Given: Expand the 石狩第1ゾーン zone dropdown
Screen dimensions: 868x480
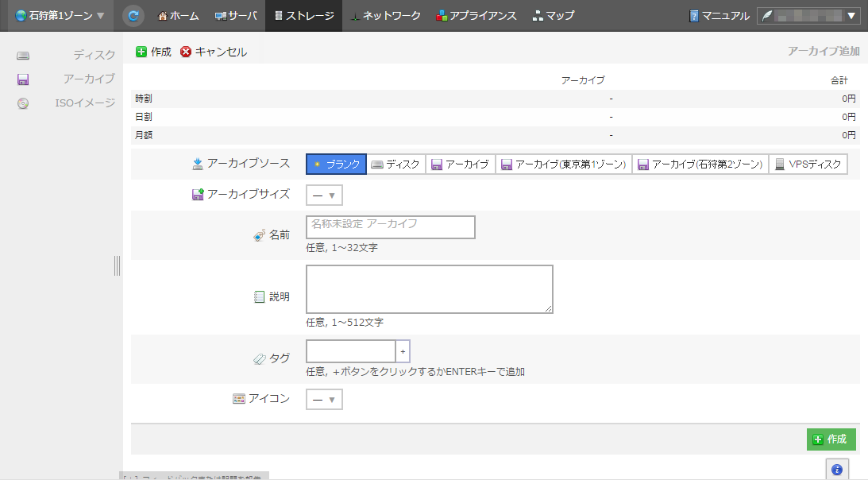Looking at the screenshot, I should click(x=60, y=15).
